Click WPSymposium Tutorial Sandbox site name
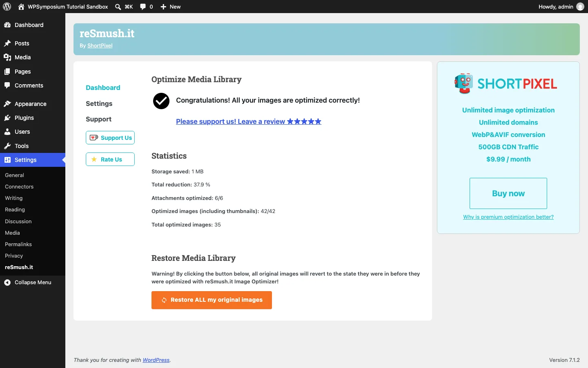This screenshot has width=588, height=368. click(x=68, y=7)
